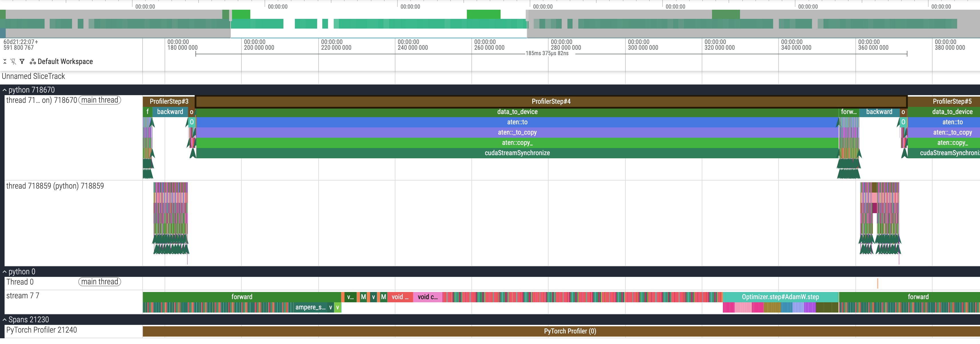980x344 pixels.
Task: Select the large aten::to slice
Action: point(517,122)
